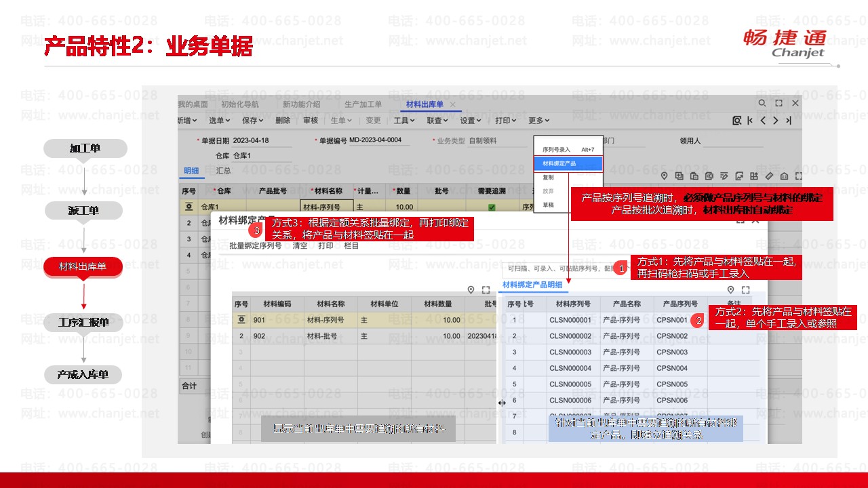Click the 材料-批号 cell in the material list
Viewport: 868px width, 488px height.
point(330,336)
